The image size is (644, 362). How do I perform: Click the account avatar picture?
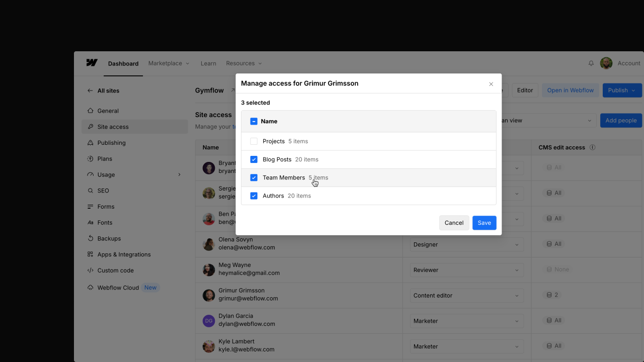click(x=606, y=63)
